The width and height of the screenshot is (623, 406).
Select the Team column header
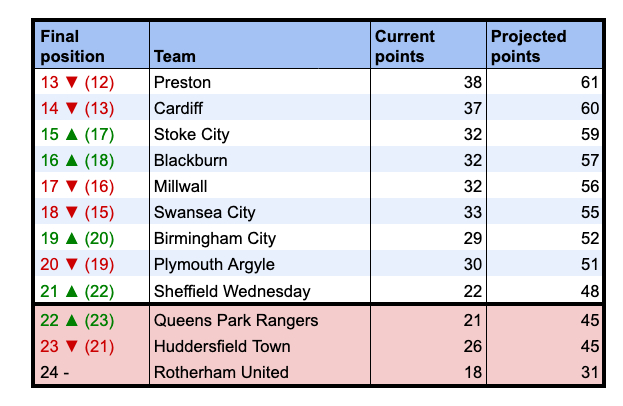171,57
